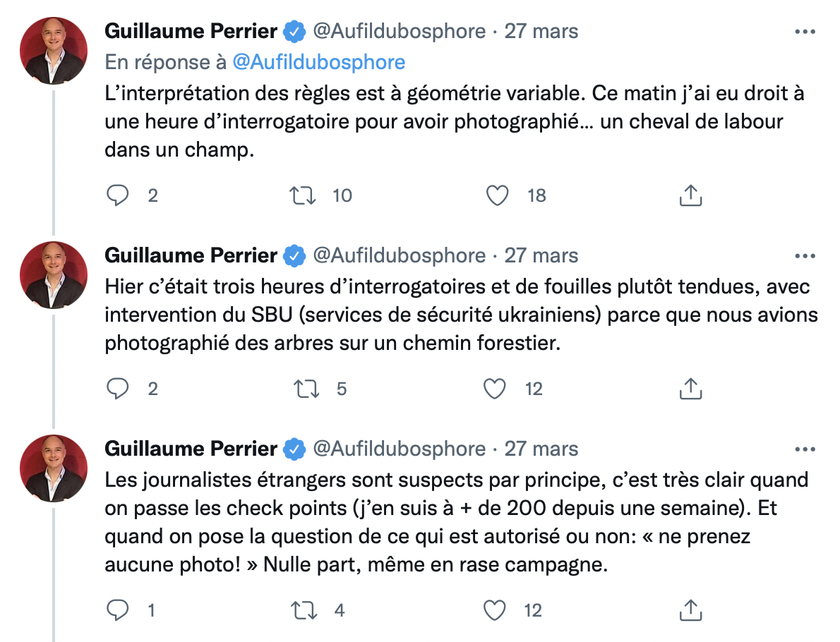The width and height of the screenshot is (840, 642).
Task: Reply to the SBU interrogation tweet
Action: pos(117,389)
